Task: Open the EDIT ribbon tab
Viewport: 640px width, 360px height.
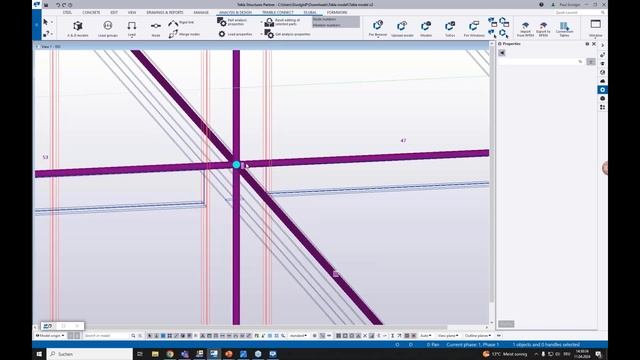Action: click(x=114, y=13)
